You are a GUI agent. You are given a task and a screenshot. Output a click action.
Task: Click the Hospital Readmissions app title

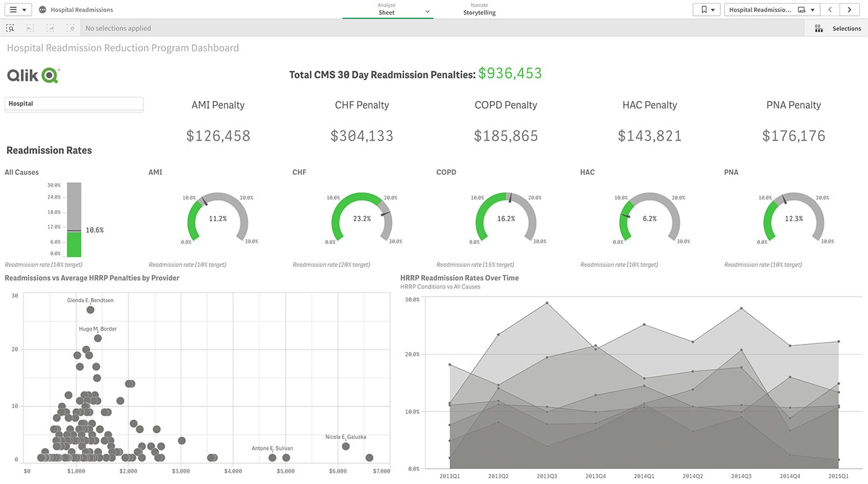tap(82, 10)
